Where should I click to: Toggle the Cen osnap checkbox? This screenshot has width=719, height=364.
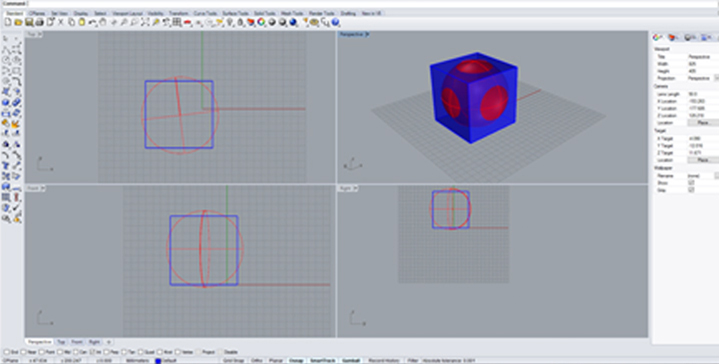(77, 352)
